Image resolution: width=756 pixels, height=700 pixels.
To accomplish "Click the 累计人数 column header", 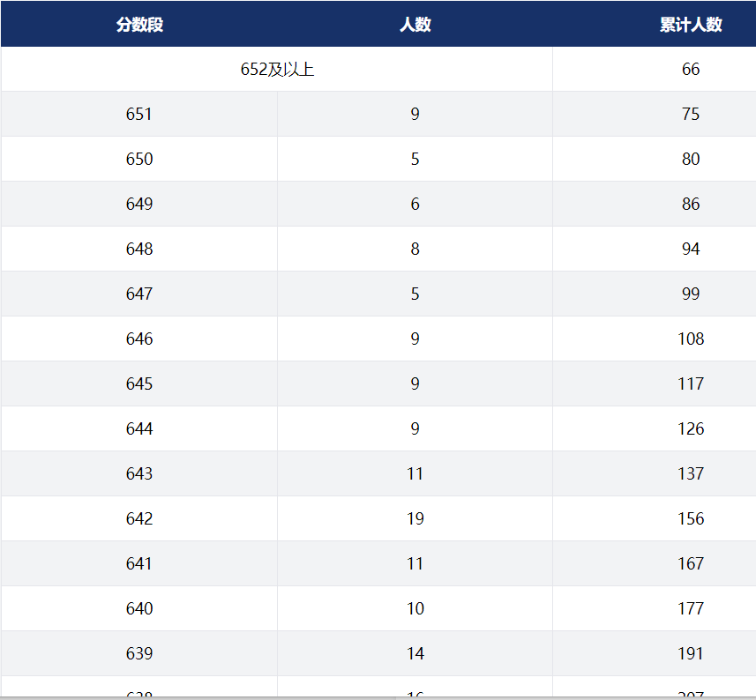I will pos(691,24).
